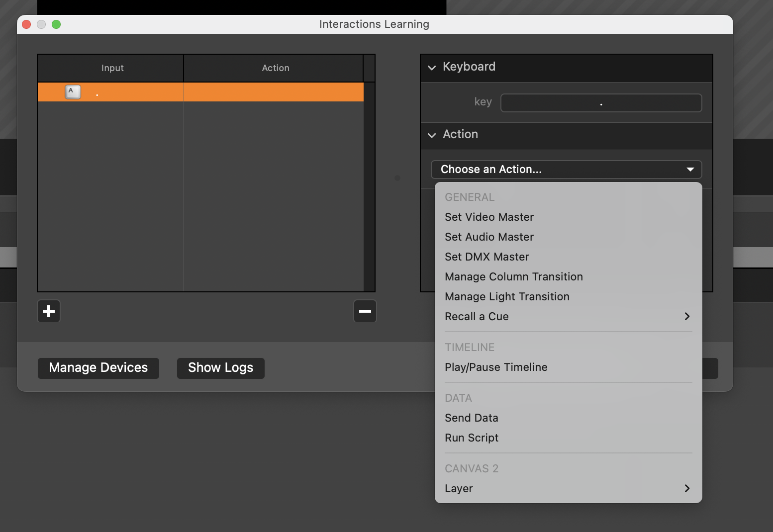
Task: Select Set Video Master action
Action: point(489,217)
